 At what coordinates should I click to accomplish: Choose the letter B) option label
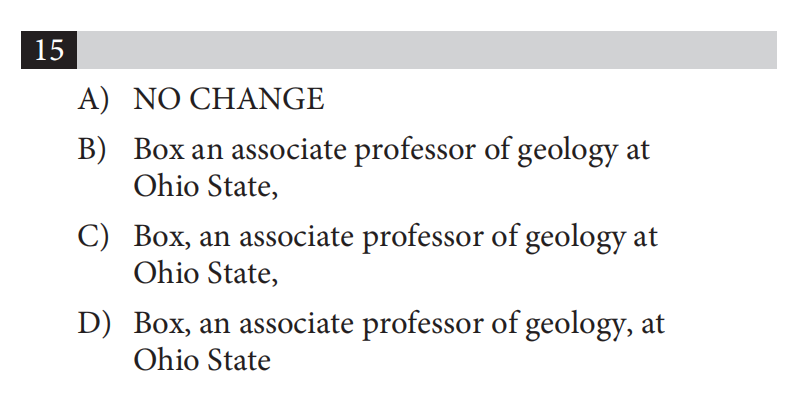(92, 149)
